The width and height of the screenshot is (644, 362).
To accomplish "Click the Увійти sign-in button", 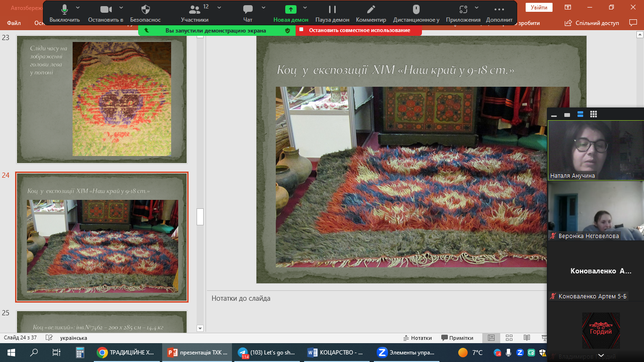I will coord(539,7).
